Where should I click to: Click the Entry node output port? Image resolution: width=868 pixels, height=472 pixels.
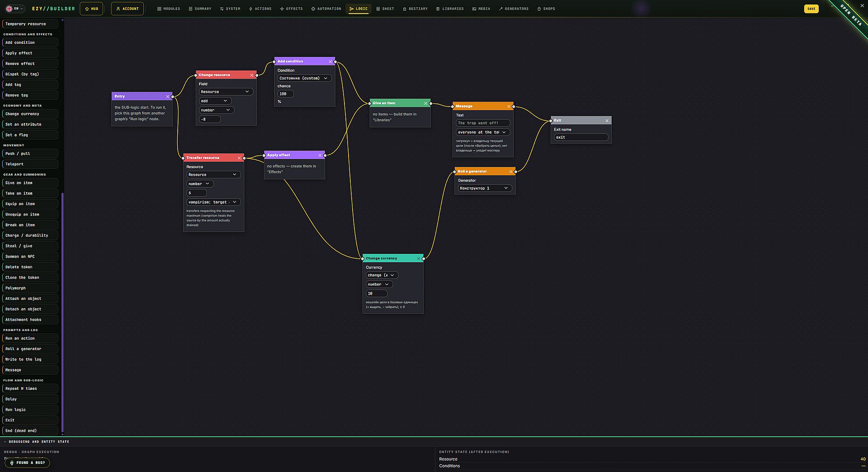point(173,97)
